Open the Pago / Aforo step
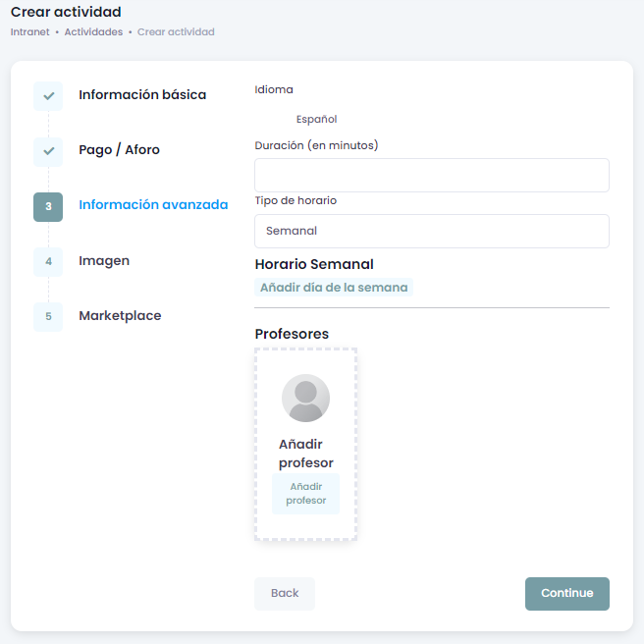 click(x=119, y=150)
